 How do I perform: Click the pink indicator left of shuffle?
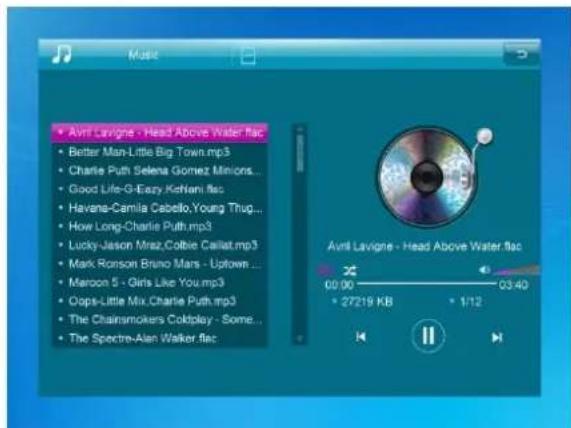click(x=325, y=270)
